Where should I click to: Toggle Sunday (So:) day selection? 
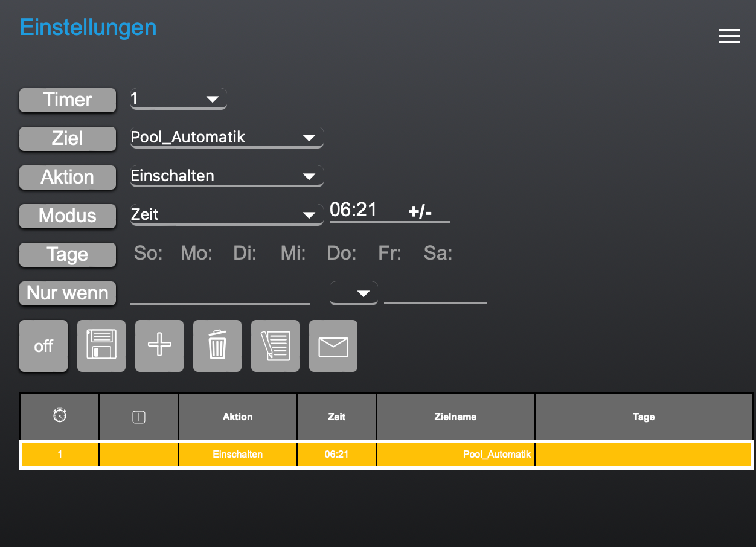148,253
